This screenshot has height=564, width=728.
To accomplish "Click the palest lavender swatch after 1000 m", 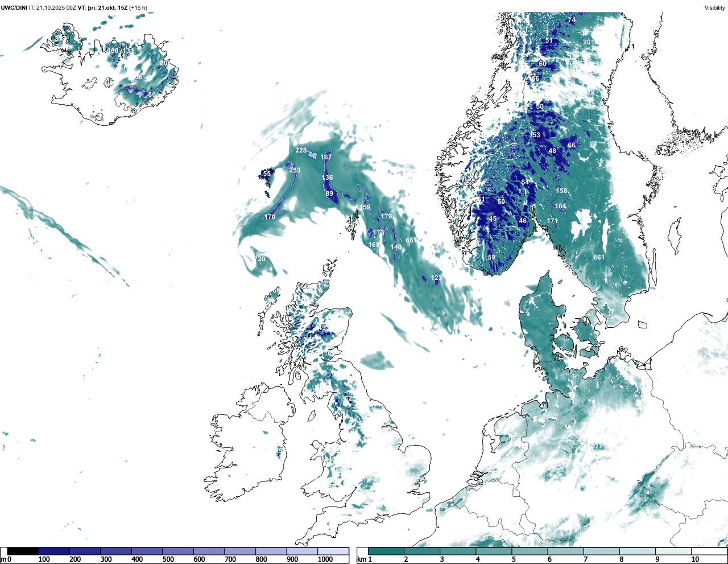I will tap(333, 551).
